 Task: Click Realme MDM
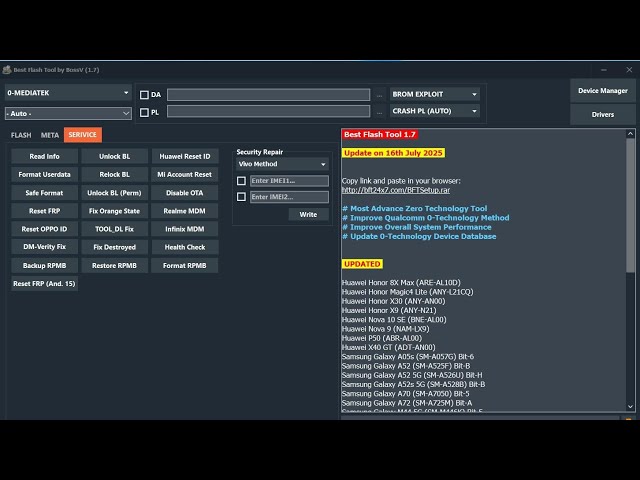point(185,211)
